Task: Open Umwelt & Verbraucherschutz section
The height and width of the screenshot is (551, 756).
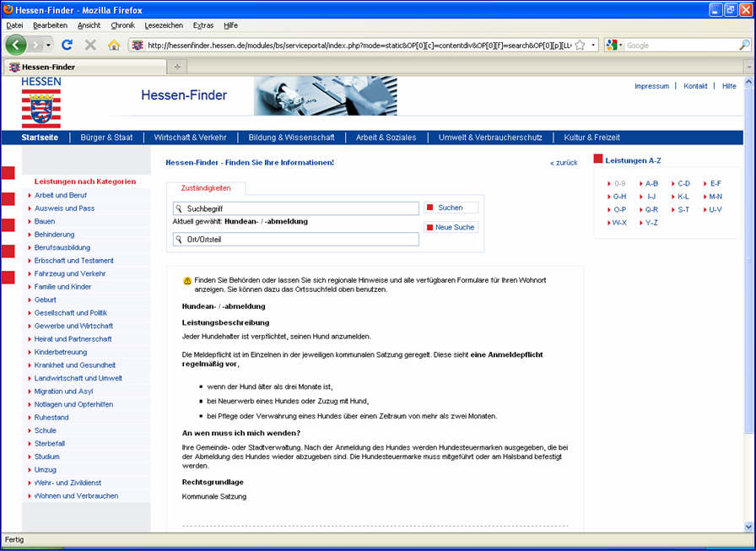Action: [x=490, y=138]
